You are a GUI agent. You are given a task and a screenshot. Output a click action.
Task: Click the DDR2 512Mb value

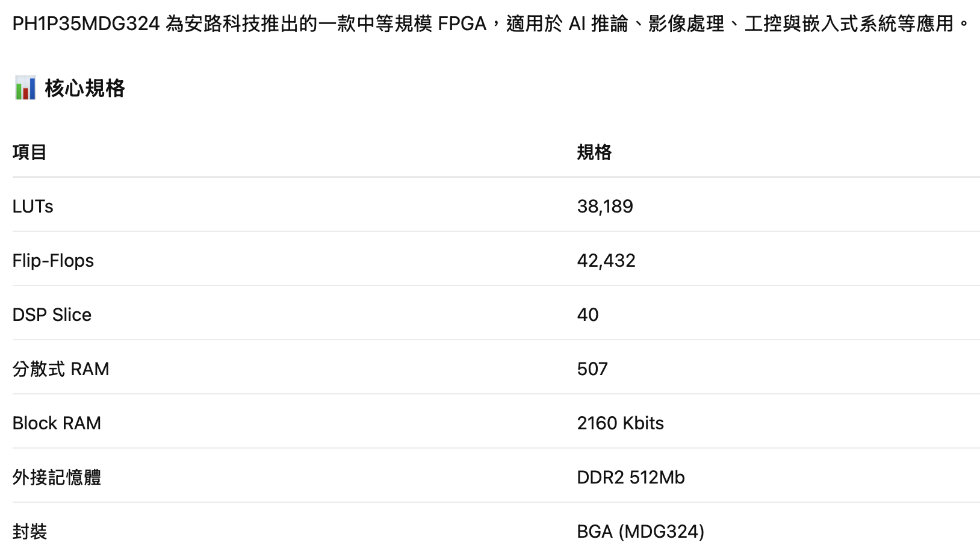point(631,478)
